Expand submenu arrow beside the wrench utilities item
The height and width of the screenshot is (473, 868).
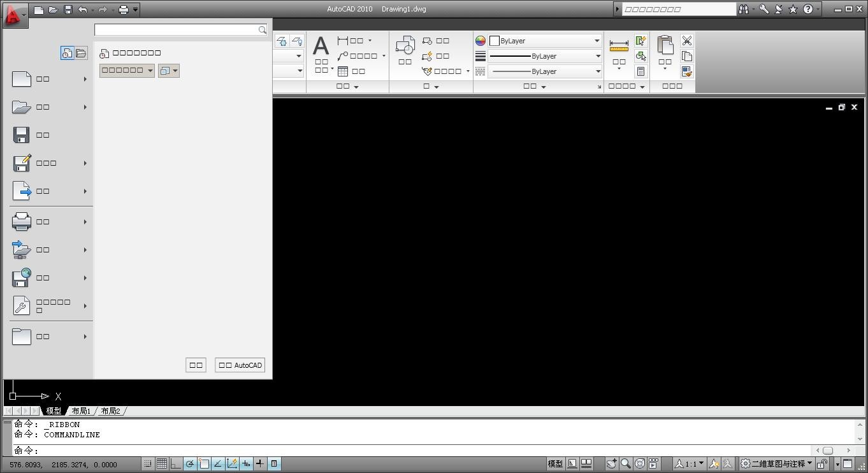pos(85,306)
